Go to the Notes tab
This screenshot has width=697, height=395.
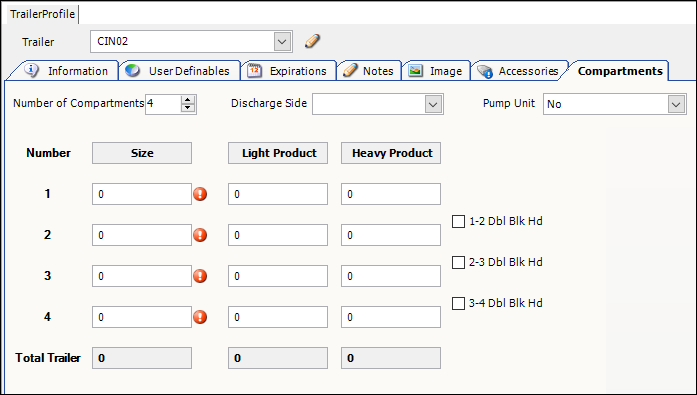pos(369,71)
